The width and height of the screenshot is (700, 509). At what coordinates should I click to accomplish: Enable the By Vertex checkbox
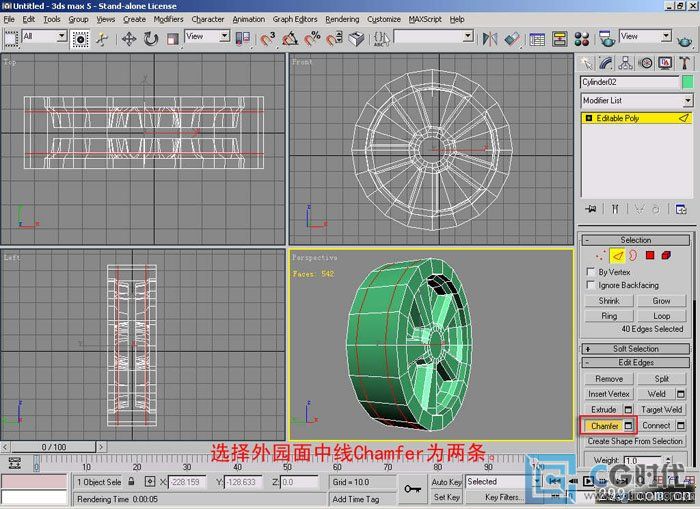point(591,272)
